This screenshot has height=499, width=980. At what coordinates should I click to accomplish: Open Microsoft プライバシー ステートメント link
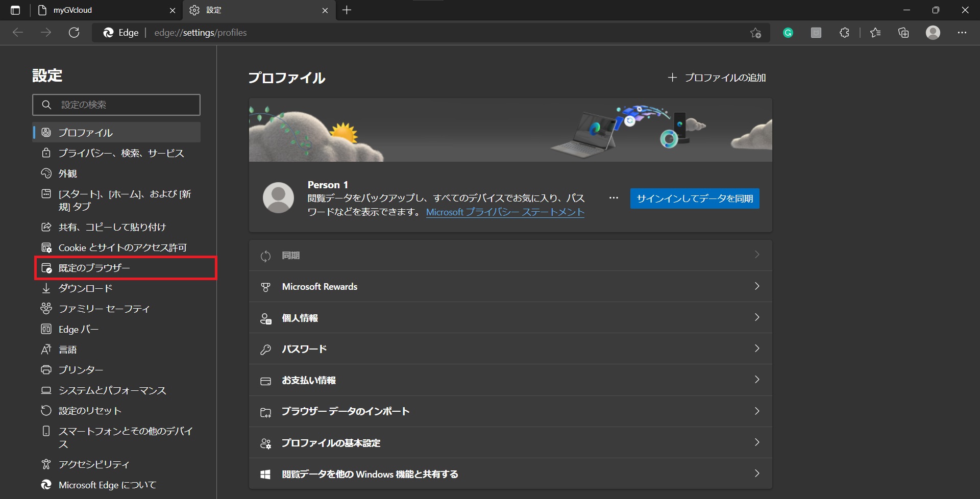coord(505,212)
